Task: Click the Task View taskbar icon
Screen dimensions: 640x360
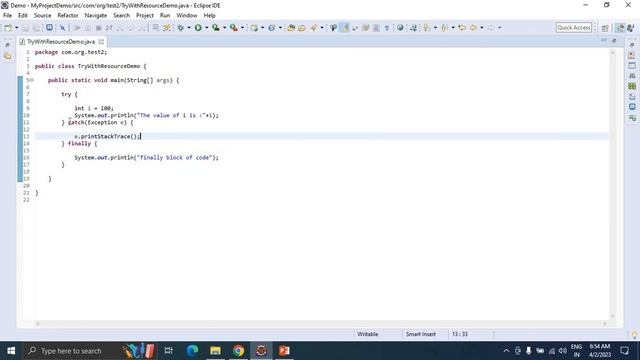Action: coord(168,351)
